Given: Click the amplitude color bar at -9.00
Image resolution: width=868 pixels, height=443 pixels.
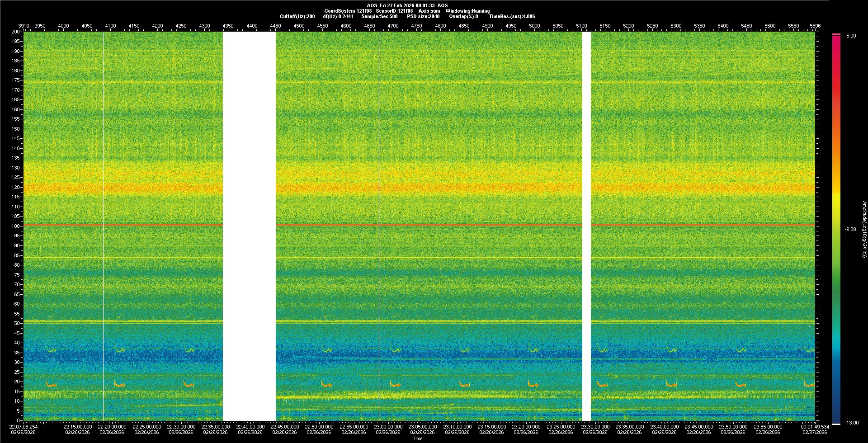Looking at the screenshot, I should click(836, 229).
